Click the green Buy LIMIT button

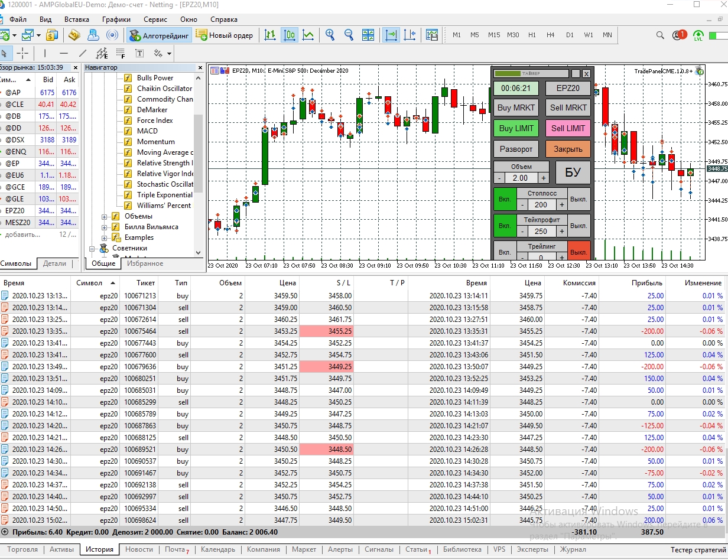click(x=516, y=128)
